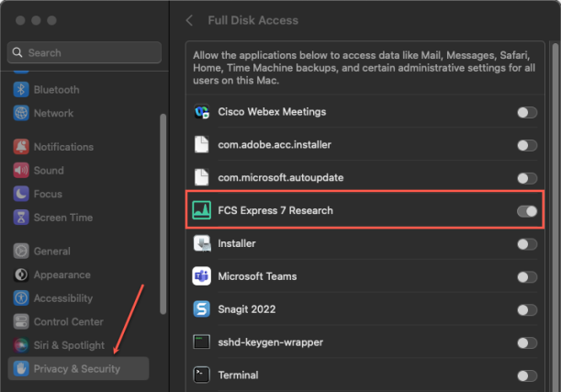
Task: Disable Full Disk Access for FCS Express
Action: coord(527,211)
